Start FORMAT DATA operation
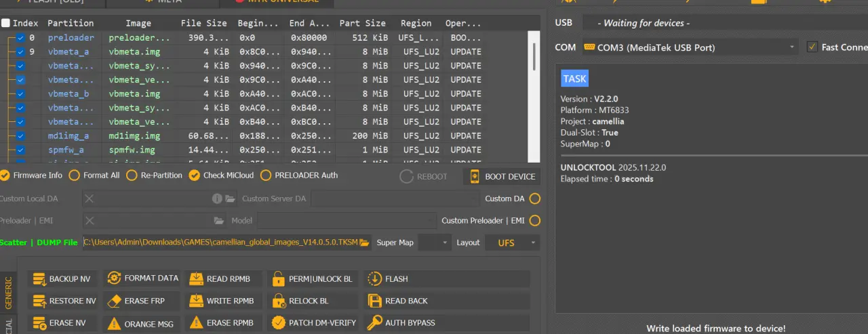 [x=142, y=278]
